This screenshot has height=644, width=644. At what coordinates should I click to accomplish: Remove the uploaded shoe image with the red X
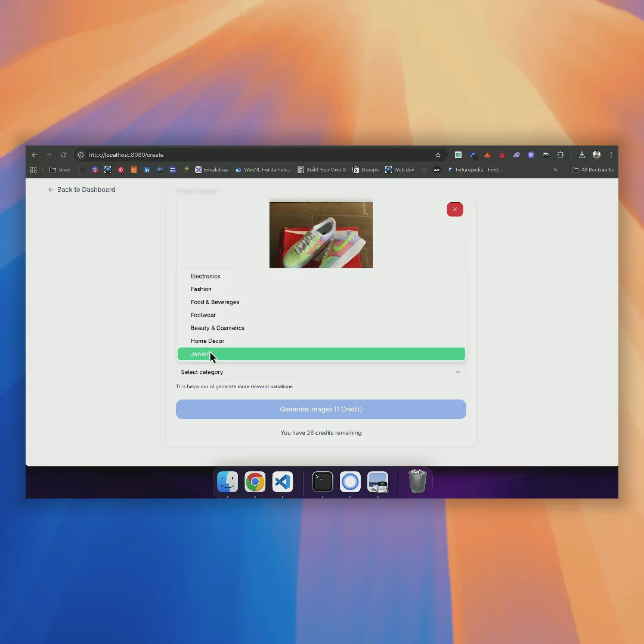tap(455, 209)
